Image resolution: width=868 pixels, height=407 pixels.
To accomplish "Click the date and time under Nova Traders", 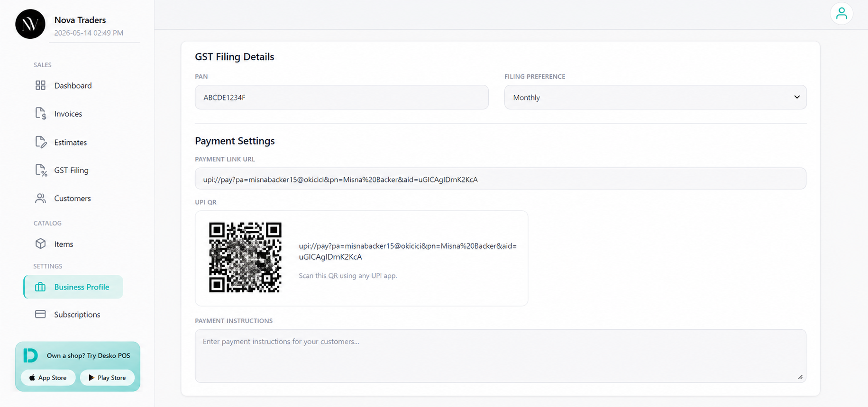I will pos(89,33).
